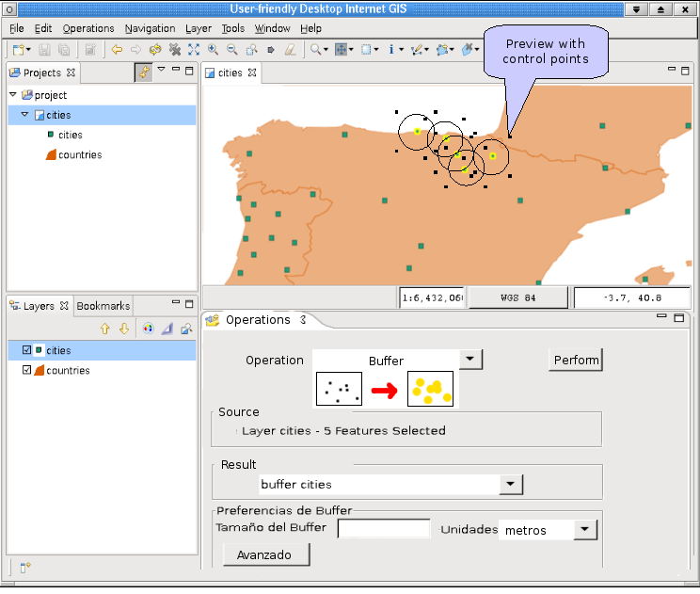Open the Projects panel view menu triangle
The width and height of the screenshot is (700, 594).
click(161, 70)
